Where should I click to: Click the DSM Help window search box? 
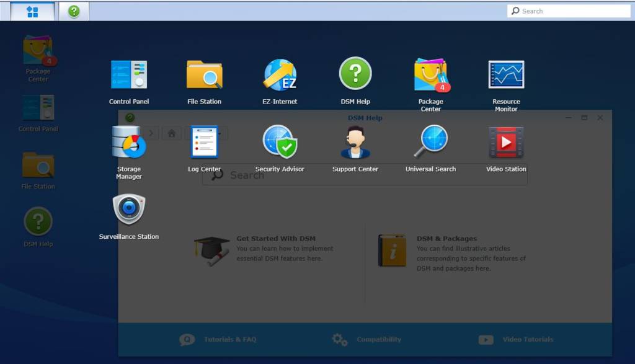click(365, 175)
